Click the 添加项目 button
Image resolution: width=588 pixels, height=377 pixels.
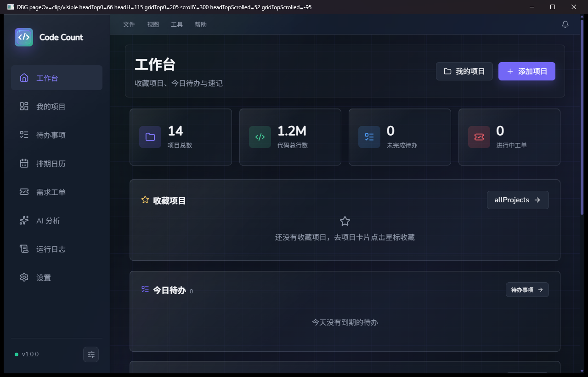point(527,71)
